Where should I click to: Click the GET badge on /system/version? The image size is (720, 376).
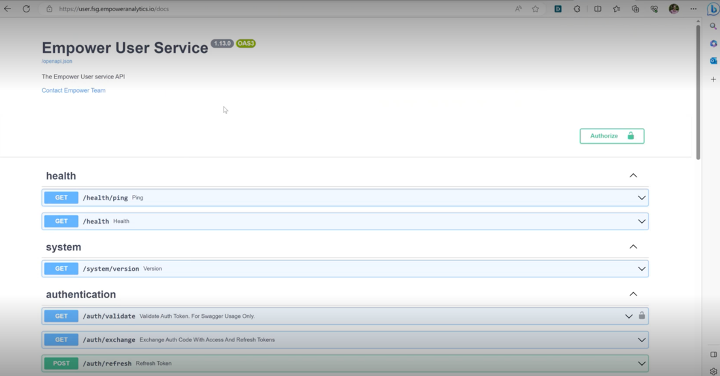point(61,269)
